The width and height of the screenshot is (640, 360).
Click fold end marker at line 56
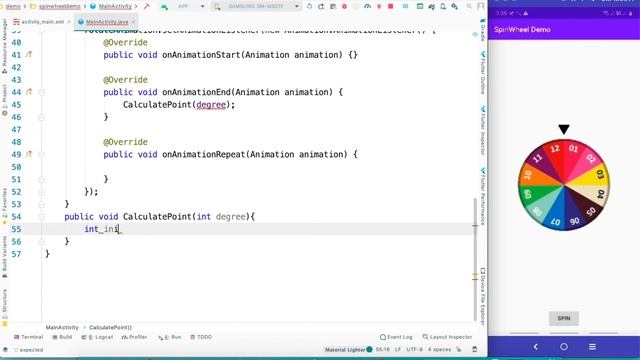(x=41, y=242)
